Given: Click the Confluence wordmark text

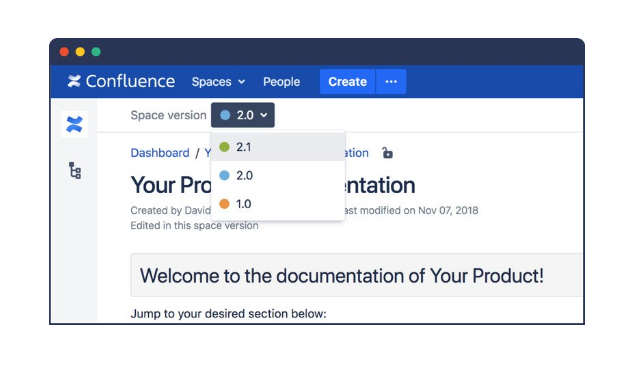Looking at the screenshot, I should pyautogui.click(x=130, y=81).
